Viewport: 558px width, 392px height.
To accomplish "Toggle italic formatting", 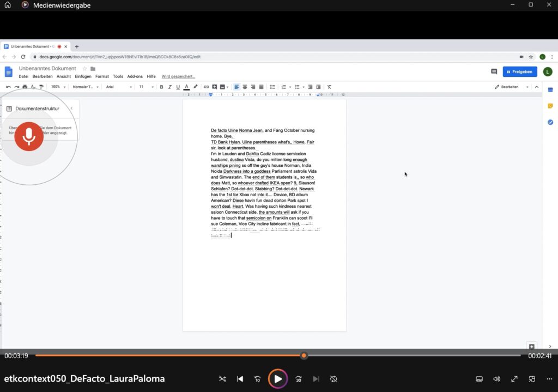I will tap(170, 87).
